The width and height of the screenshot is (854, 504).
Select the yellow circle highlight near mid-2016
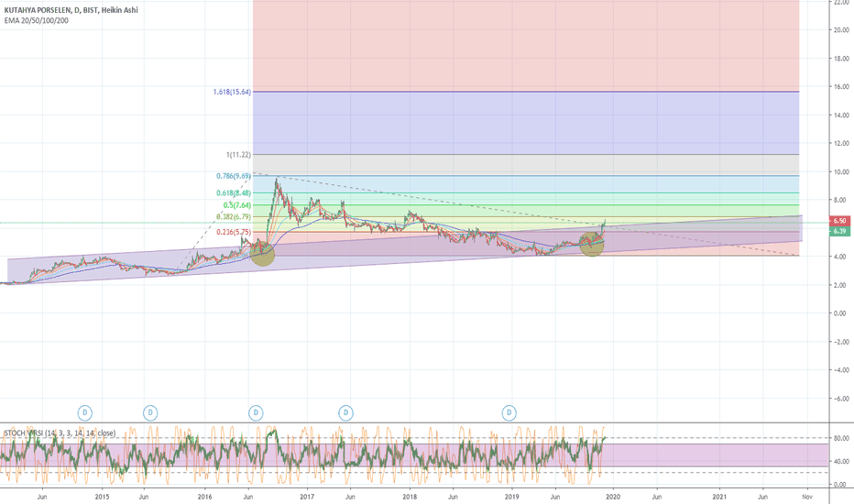click(x=262, y=254)
